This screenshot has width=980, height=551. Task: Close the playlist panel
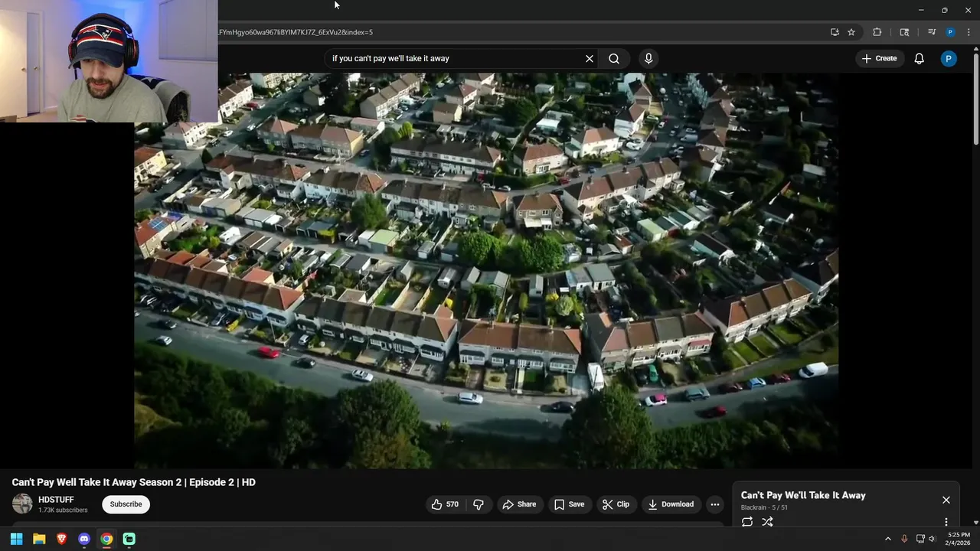pyautogui.click(x=946, y=500)
